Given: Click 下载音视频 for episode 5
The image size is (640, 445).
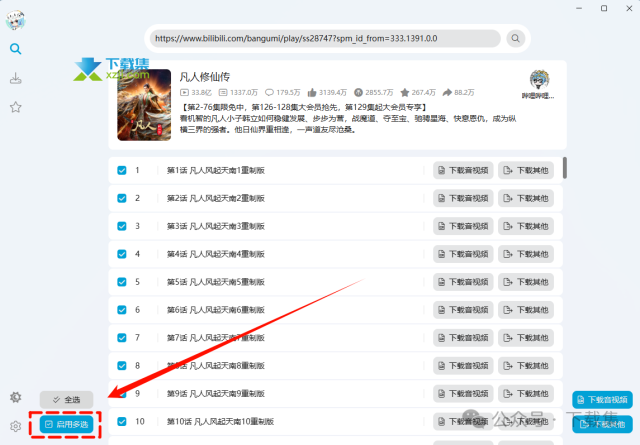Looking at the screenshot, I should tap(463, 282).
